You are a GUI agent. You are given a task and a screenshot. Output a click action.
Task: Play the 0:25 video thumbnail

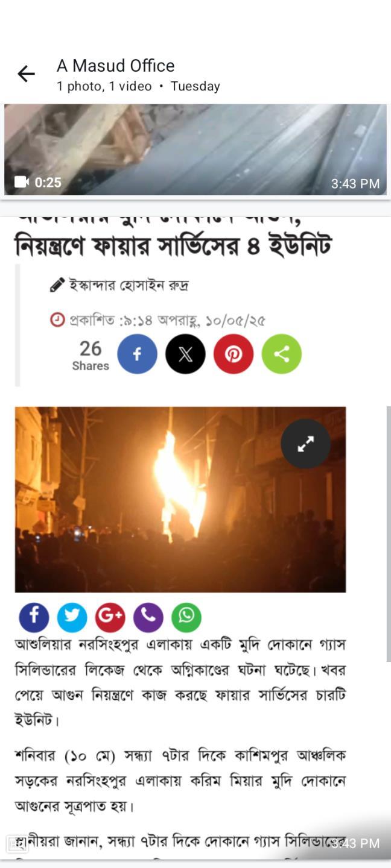pyautogui.click(x=195, y=149)
